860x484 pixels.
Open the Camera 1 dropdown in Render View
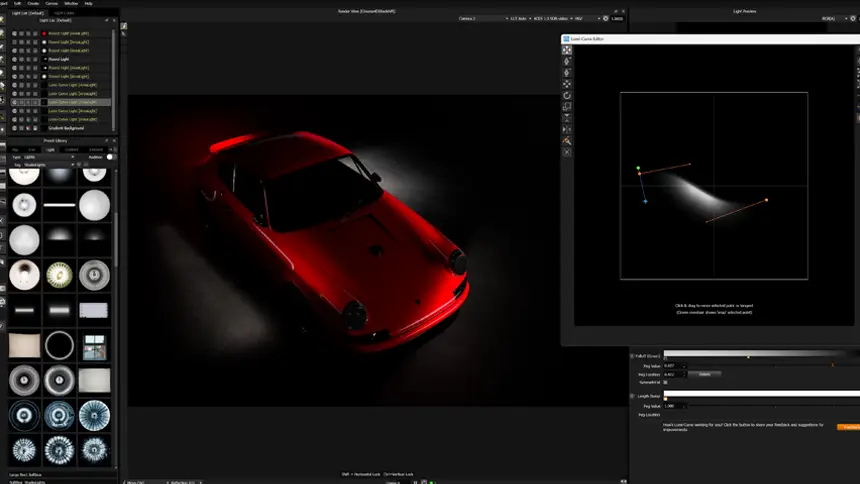[483, 18]
